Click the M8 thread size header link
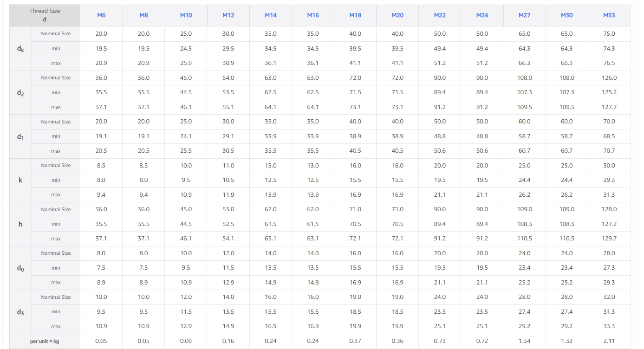The image size is (644, 349). (143, 15)
